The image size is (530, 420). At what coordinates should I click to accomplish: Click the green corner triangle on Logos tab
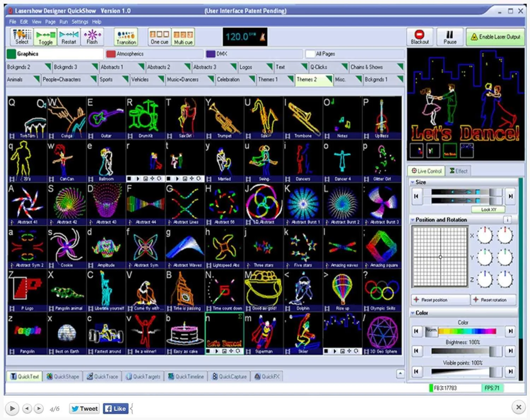pyautogui.click(x=270, y=66)
